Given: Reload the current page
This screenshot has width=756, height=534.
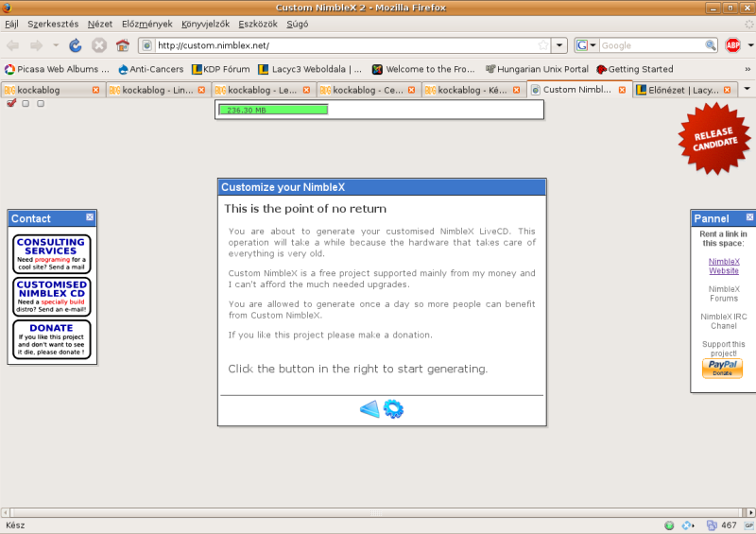Looking at the screenshot, I should (x=76, y=45).
